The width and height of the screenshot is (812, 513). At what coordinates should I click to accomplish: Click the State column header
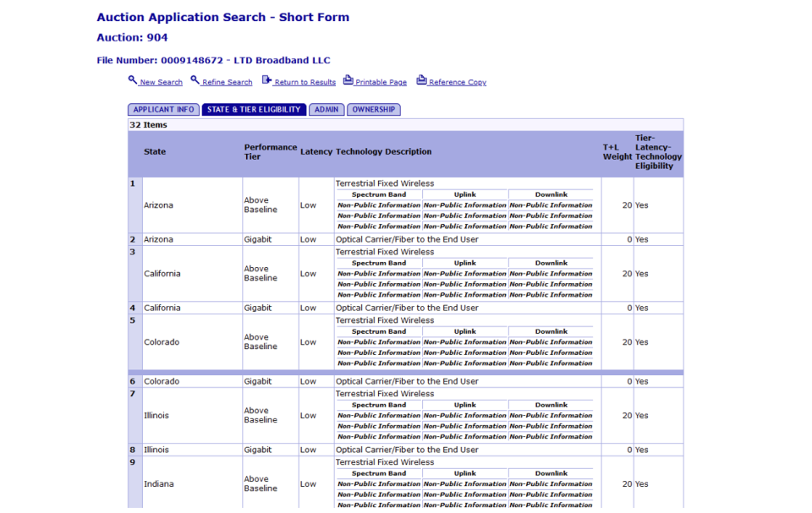(155, 152)
